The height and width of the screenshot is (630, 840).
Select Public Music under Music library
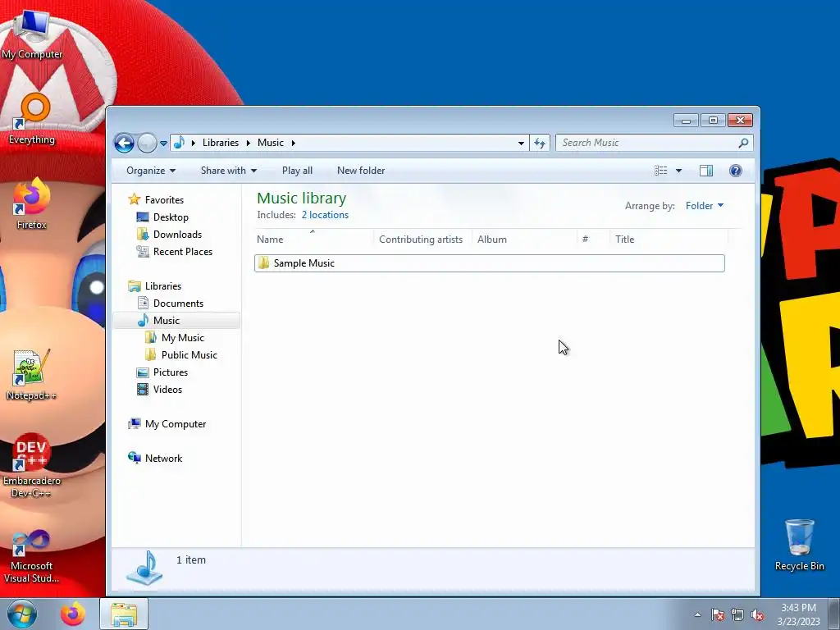click(181, 354)
